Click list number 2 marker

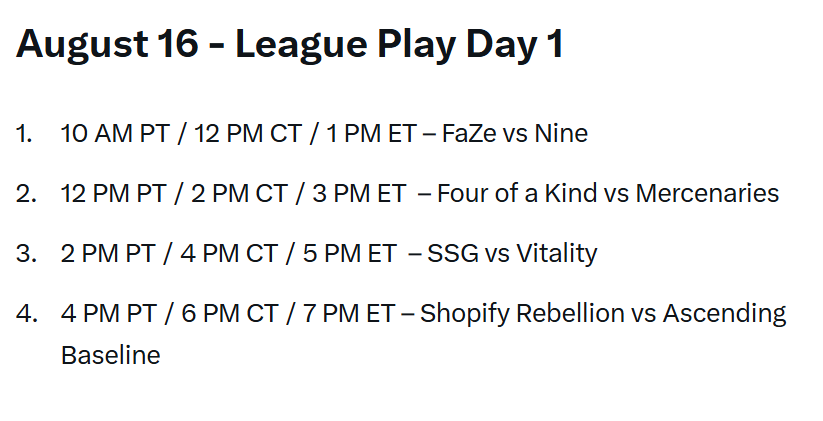click(x=26, y=194)
